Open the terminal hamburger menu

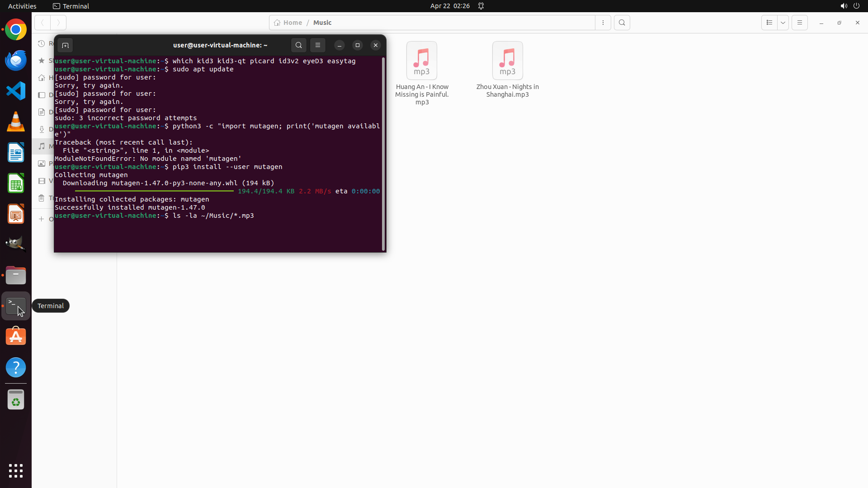point(318,45)
